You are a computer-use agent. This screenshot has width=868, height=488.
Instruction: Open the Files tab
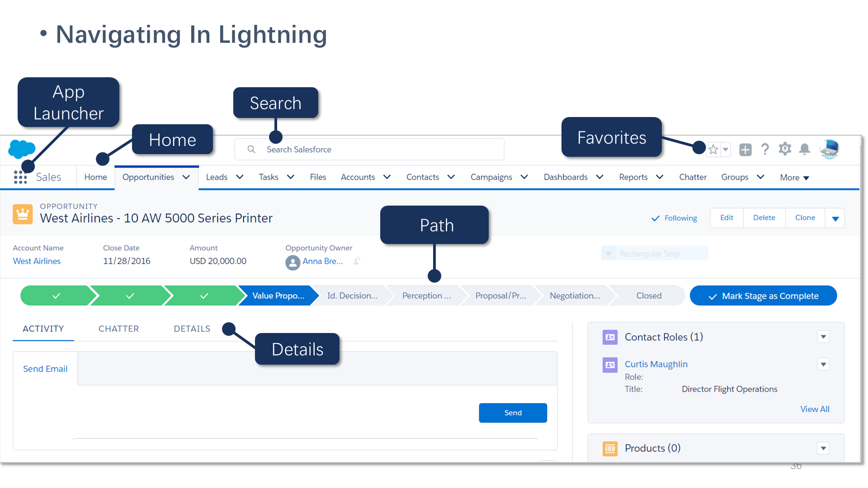coord(318,177)
